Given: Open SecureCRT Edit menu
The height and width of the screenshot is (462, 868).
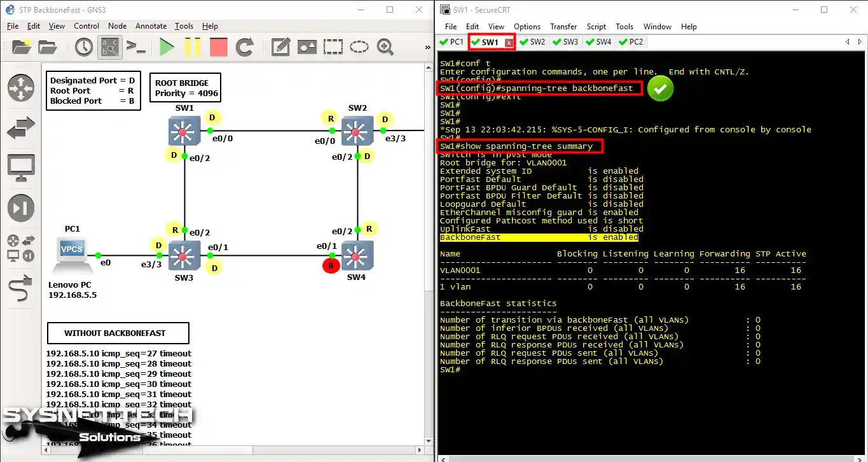Looking at the screenshot, I should click(x=472, y=27).
